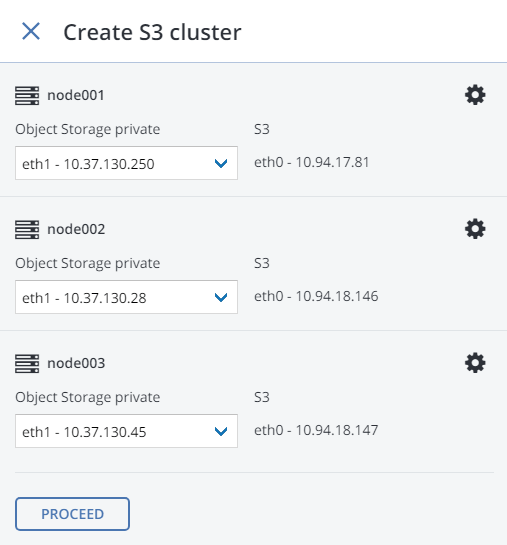Click the eth0 - 10.94.17.81 address
The height and width of the screenshot is (545, 507).
click(x=311, y=162)
